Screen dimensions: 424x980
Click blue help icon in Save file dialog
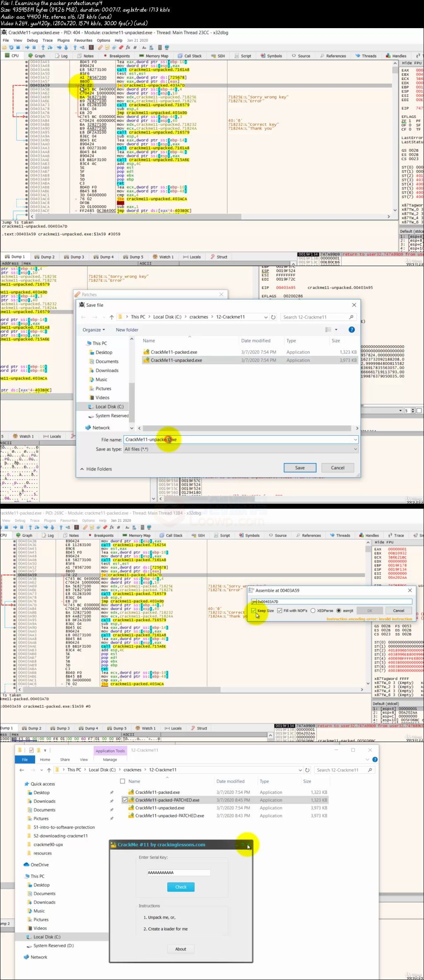click(352, 329)
